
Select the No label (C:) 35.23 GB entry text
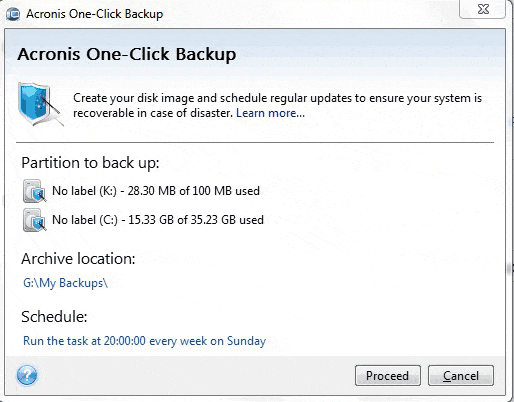coord(158,220)
